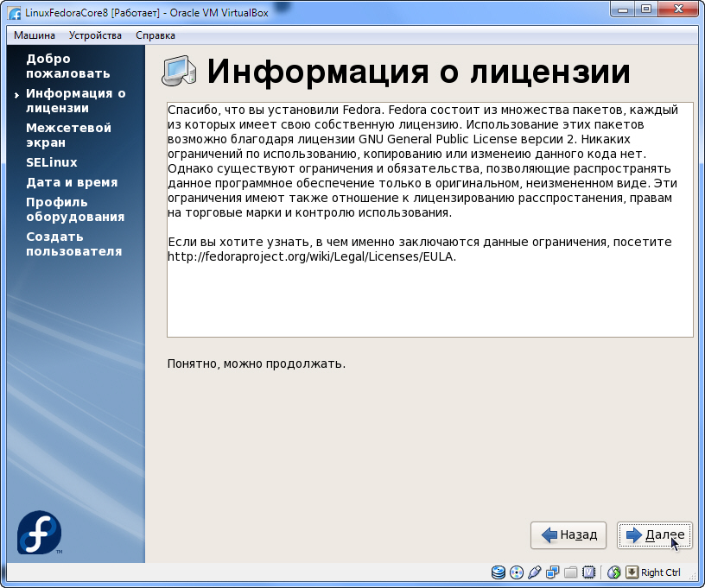Select sidebar step Дата и время
705x588 pixels.
point(72,182)
